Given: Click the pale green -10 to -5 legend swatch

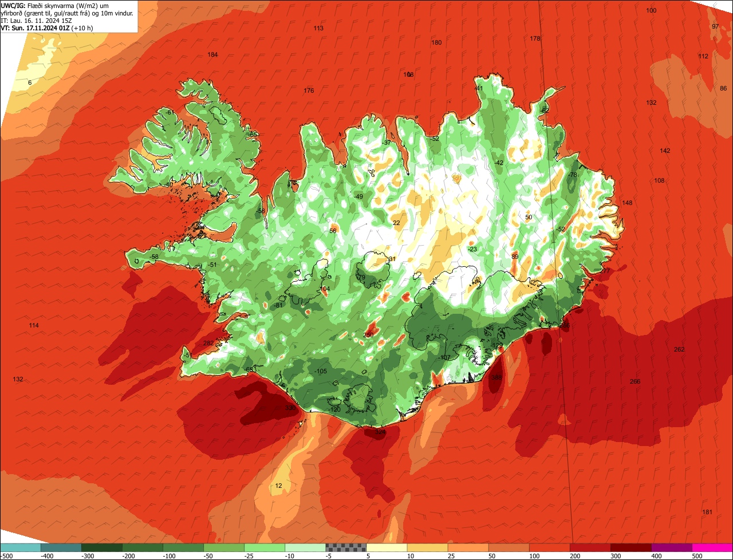Looking at the screenshot, I should pos(305,547).
